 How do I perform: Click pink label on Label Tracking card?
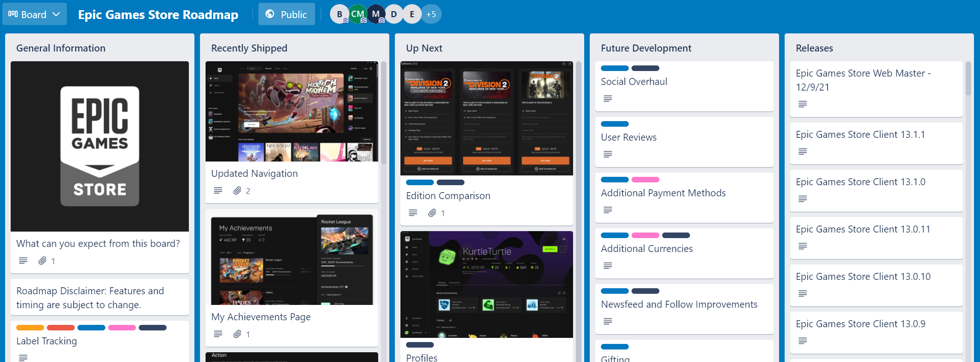(122, 328)
